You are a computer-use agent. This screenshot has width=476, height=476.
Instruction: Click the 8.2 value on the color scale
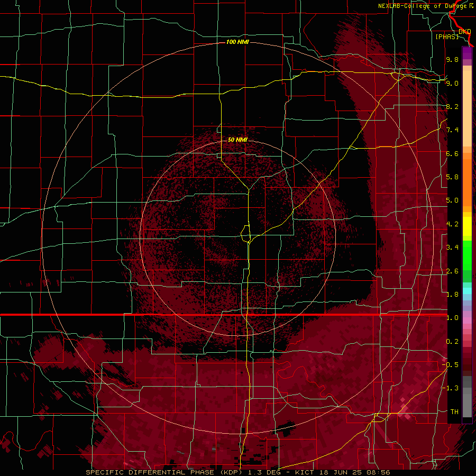click(452, 106)
